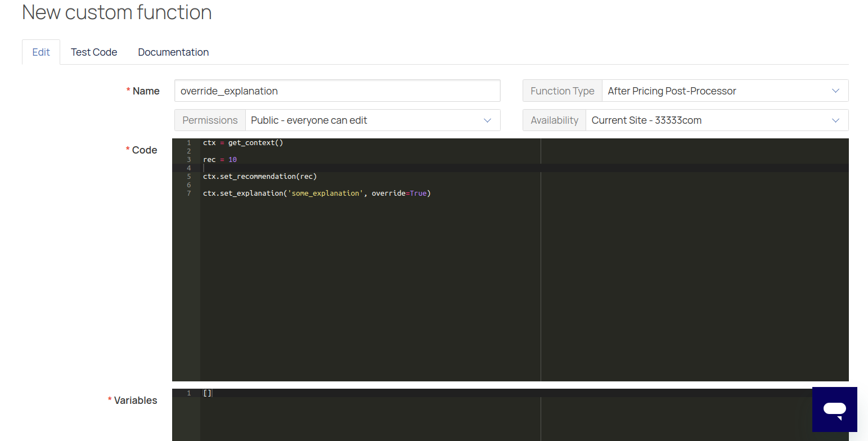Open the Availability dropdown

tap(717, 120)
